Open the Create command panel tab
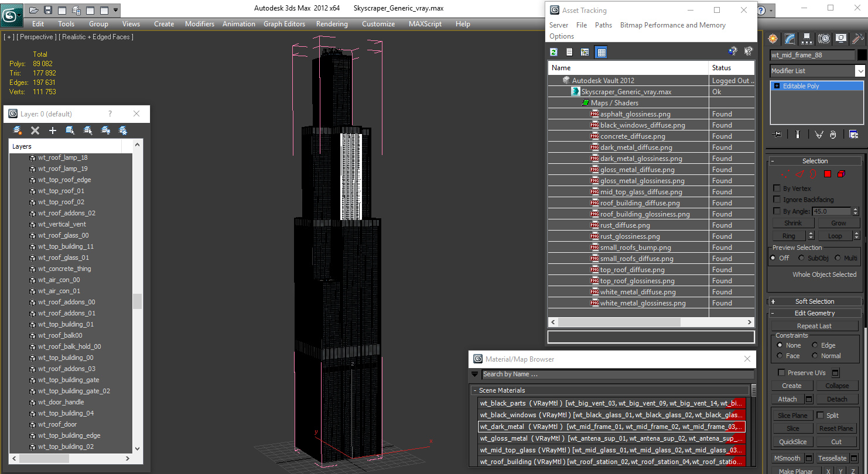 773,39
